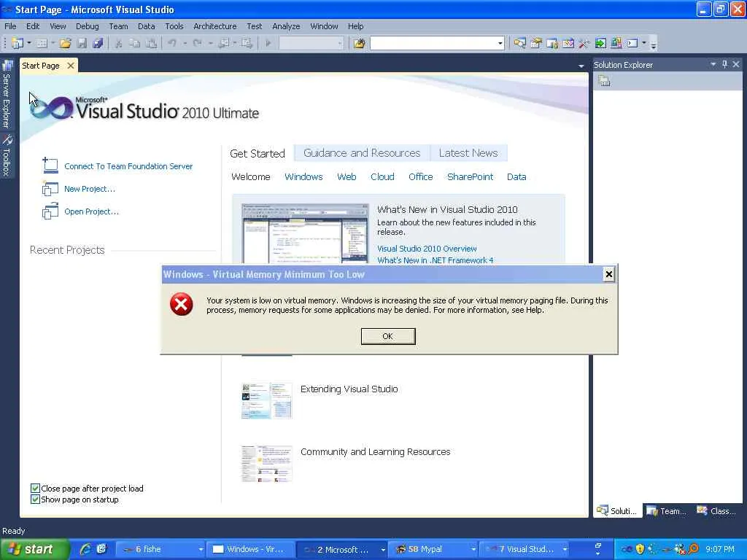Expand the Add New Item dropdown arrow
The height and width of the screenshot is (560, 747).
53,43
